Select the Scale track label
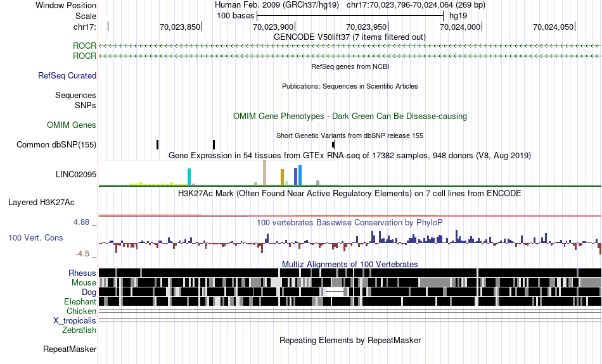The image size is (602, 364). (x=86, y=16)
